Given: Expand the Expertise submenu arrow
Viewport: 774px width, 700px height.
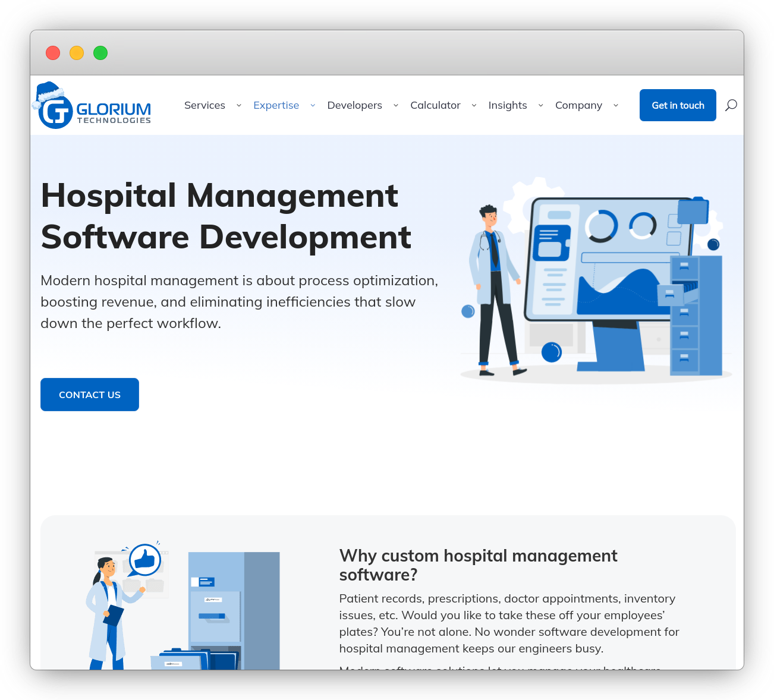Looking at the screenshot, I should (x=313, y=105).
